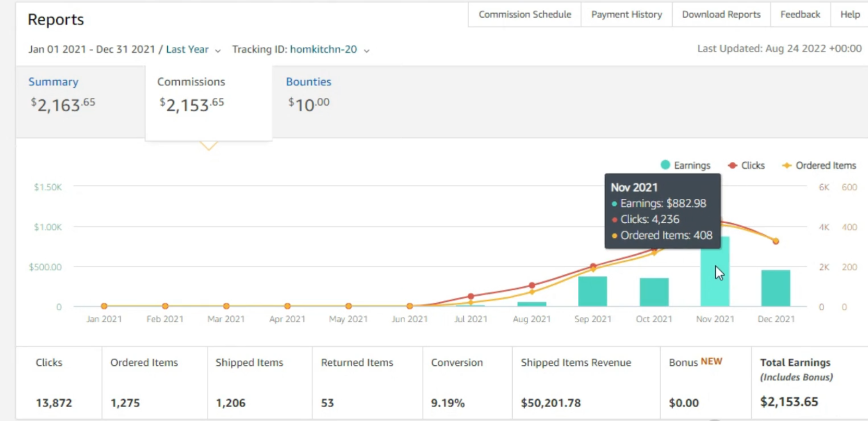Go to Payment History
Screen dimensions: 868x421
tap(626, 15)
